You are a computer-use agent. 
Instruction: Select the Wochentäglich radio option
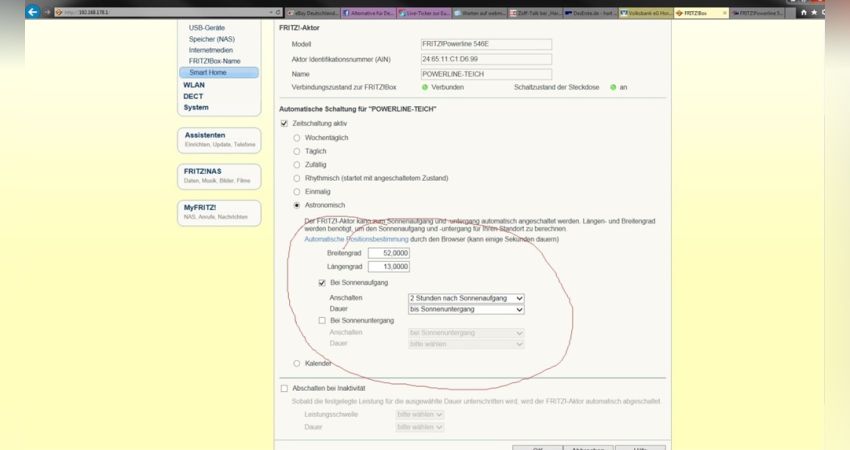point(297,138)
